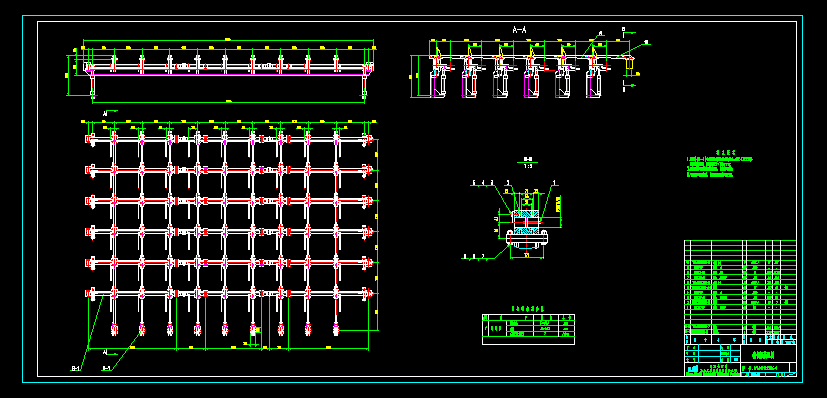Select the small white-bordered table at bottom center
827x398 pixels.
pyautogui.click(x=528, y=329)
